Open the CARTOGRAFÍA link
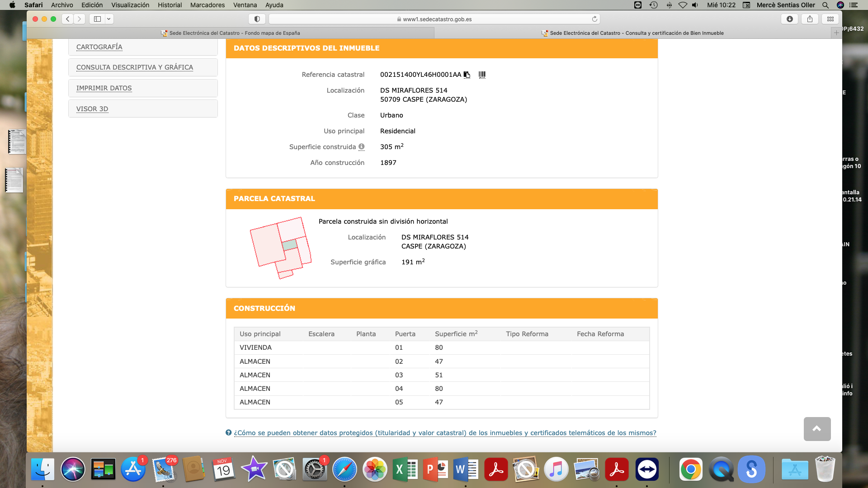This screenshot has width=868, height=488. click(99, 47)
